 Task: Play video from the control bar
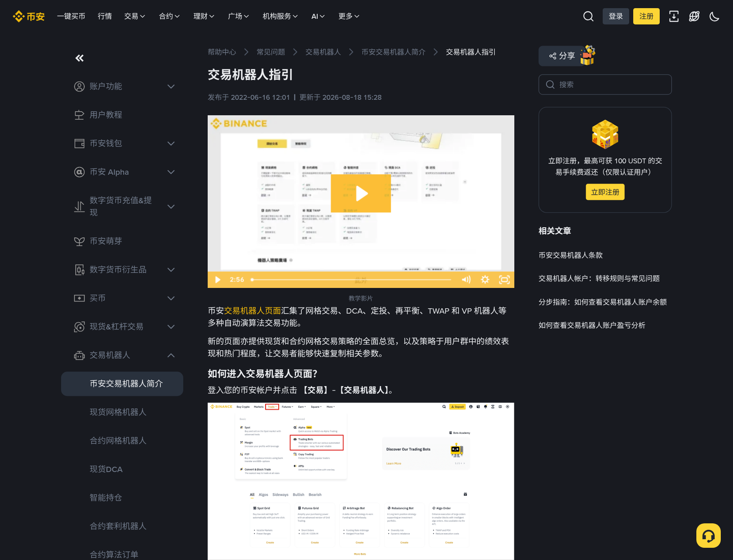(218, 280)
